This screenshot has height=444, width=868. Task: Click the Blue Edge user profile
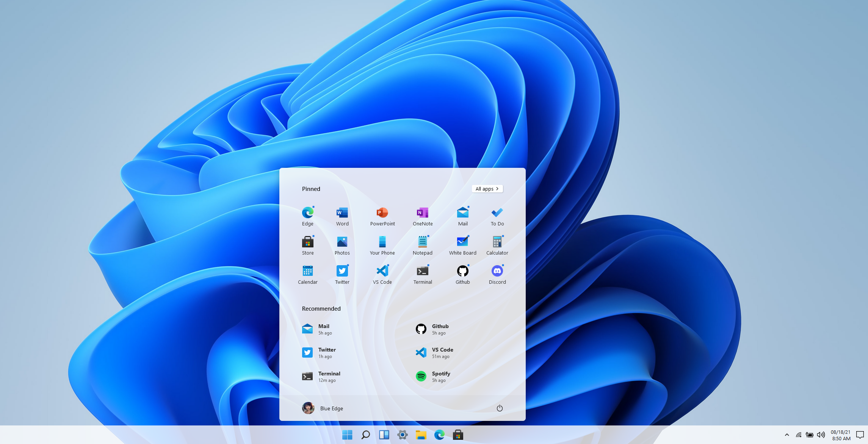323,408
